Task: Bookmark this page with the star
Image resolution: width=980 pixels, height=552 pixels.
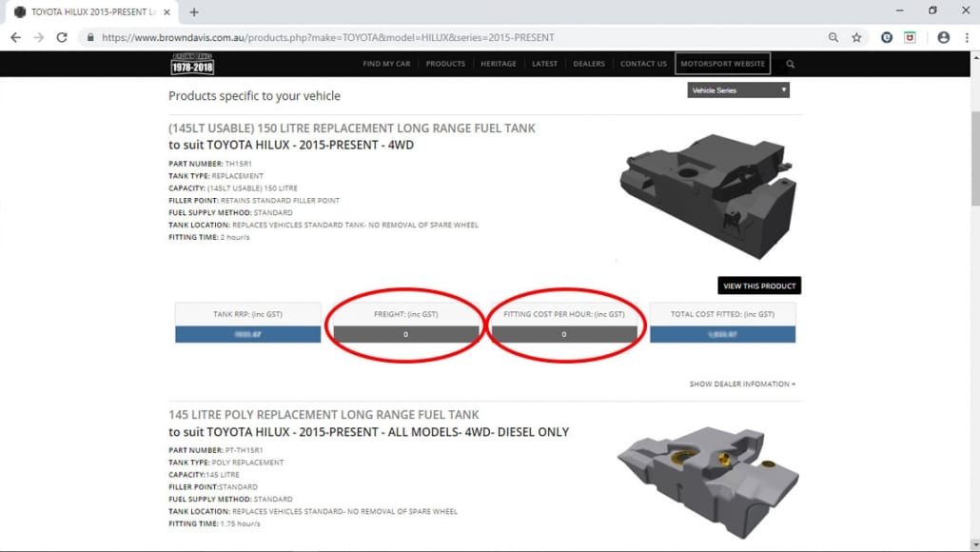Action: [x=857, y=37]
